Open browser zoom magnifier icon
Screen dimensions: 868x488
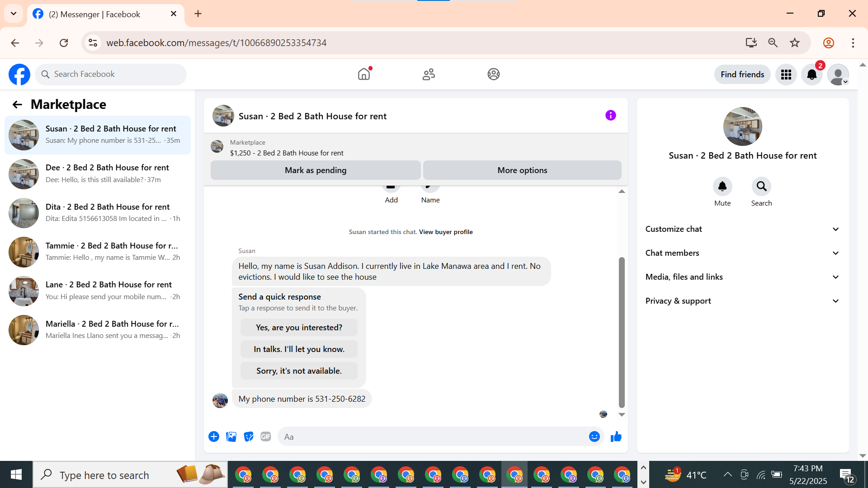point(773,43)
